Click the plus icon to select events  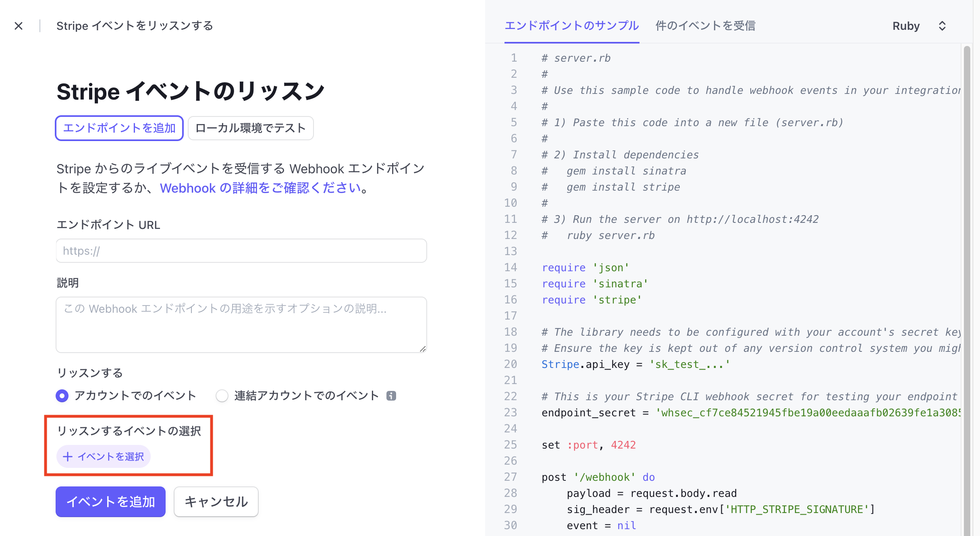point(68,456)
